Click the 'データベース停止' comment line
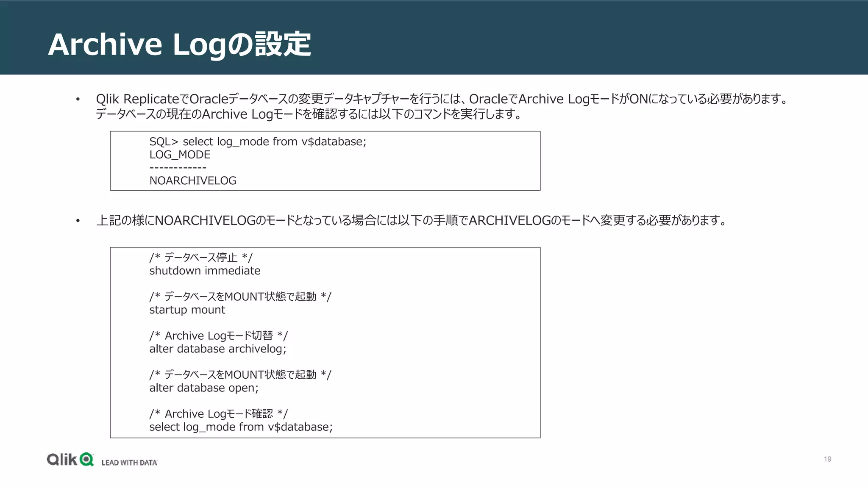 click(201, 258)
